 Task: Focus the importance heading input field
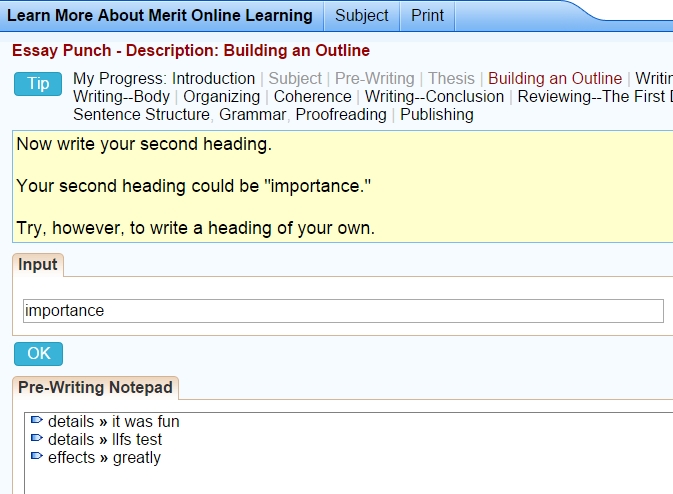[x=343, y=311]
